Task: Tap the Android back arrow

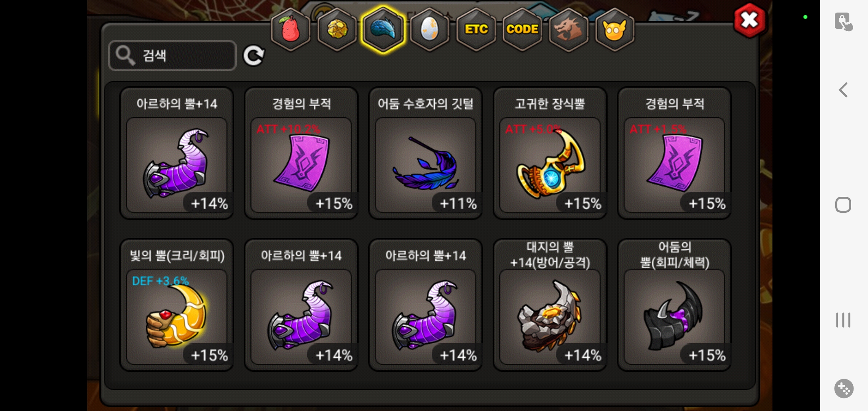Action: point(843,90)
